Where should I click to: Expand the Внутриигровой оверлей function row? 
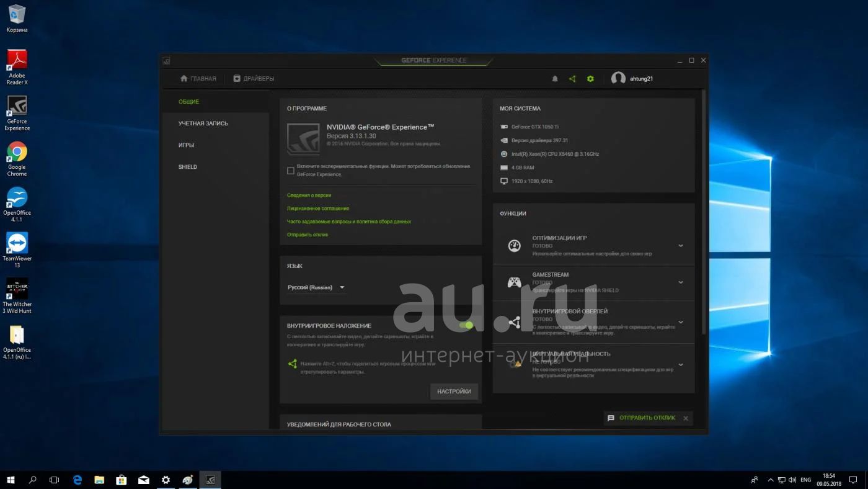(681, 322)
